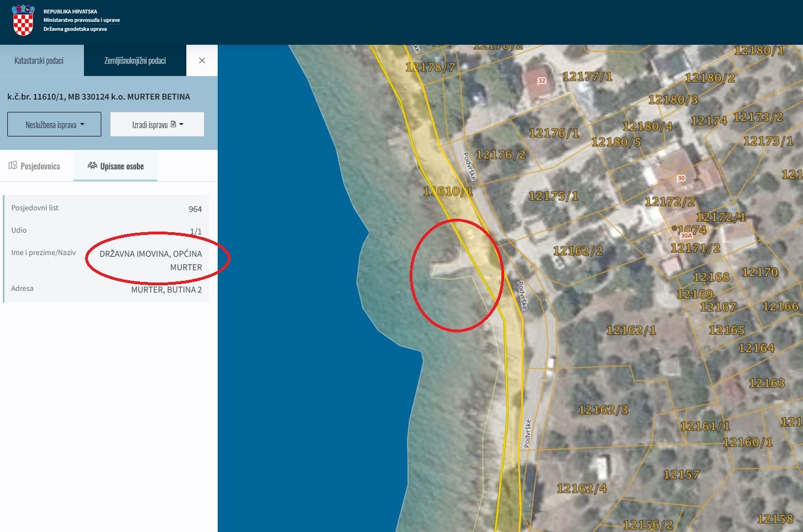The height and width of the screenshot is (532, 803).
Task: Pick parcel 12162/1 on the map
Action: click(x=631, y=331)
